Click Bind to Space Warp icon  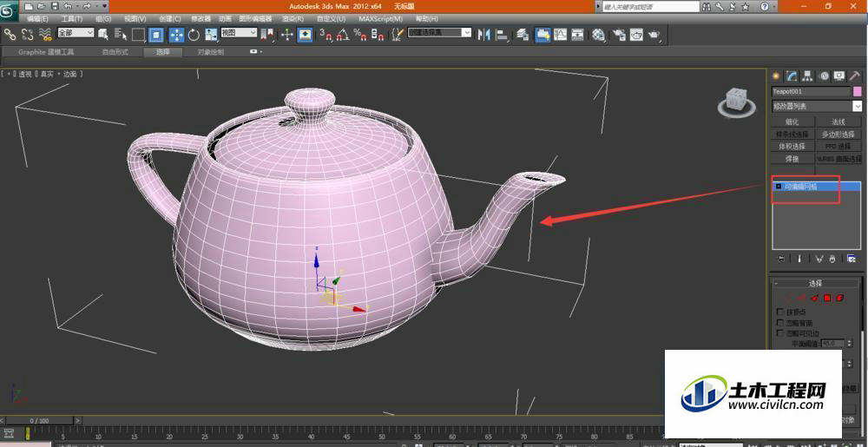coord(47,35)
